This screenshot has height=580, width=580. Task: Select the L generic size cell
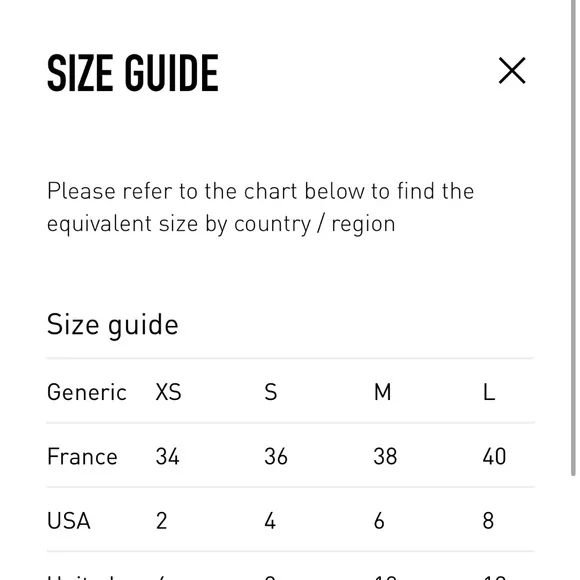[x=489, y=392]
